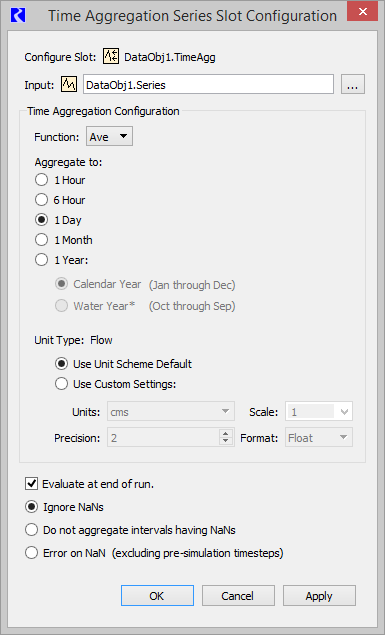
Task: Click the RiverWare logo icon in title bar
Action: [x=18, y=15]
